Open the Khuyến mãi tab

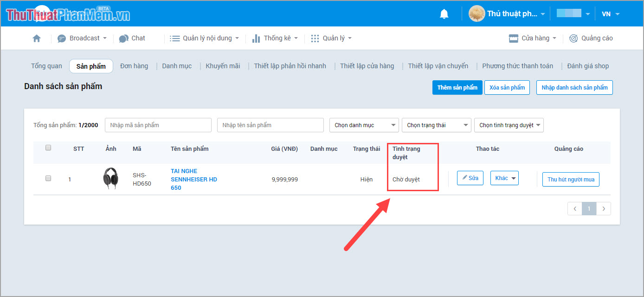coord(223,66)
